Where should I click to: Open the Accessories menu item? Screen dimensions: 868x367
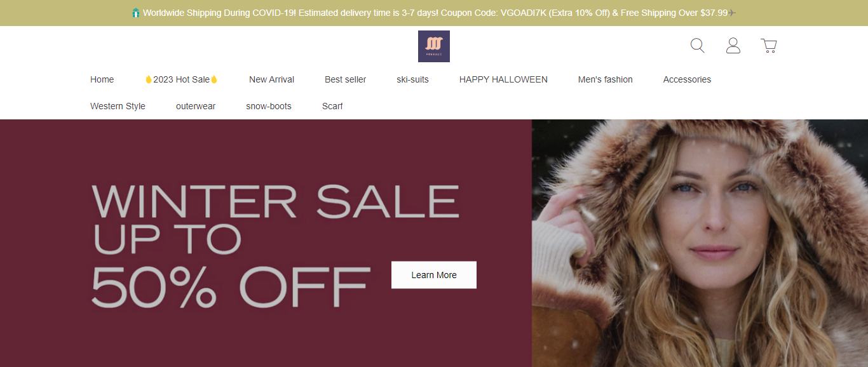pyautogui.click(x=687, y=79)
